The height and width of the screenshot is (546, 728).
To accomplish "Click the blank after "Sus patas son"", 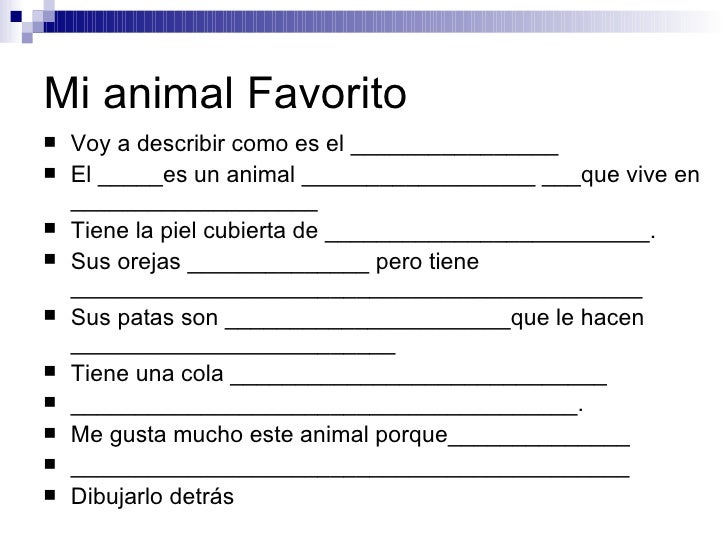I will (x=367, y=322).
